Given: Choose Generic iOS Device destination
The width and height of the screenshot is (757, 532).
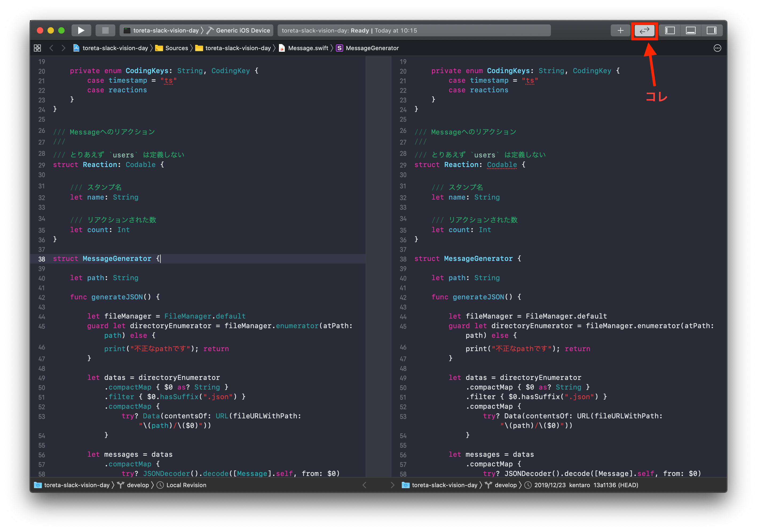Looking at the screenshot, I should coord(243,30).
